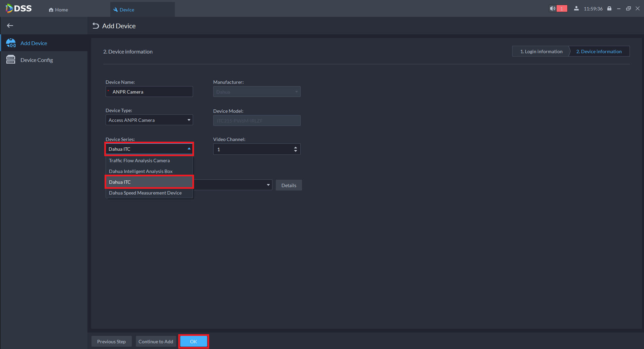
Task: Open the alarm count badge
Action: 562,8
